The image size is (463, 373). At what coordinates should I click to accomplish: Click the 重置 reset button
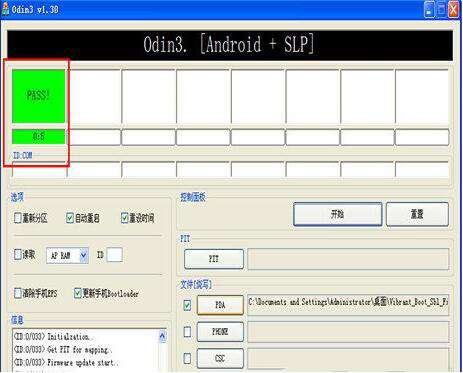click(x=417, y=214)
